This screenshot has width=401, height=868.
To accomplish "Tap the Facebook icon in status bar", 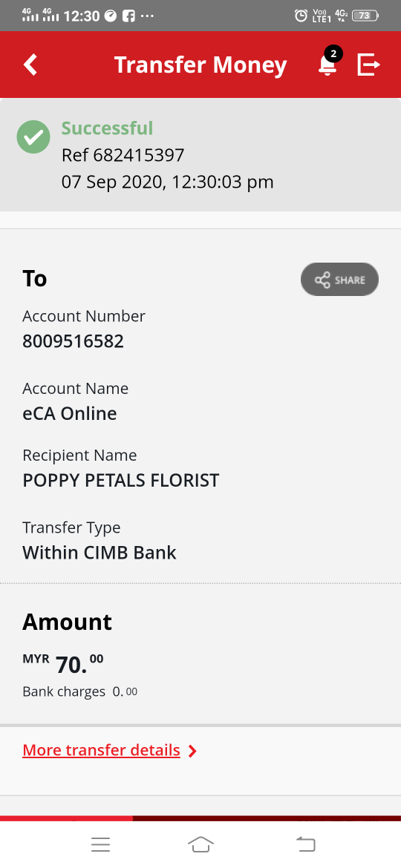I will [128, 16].
